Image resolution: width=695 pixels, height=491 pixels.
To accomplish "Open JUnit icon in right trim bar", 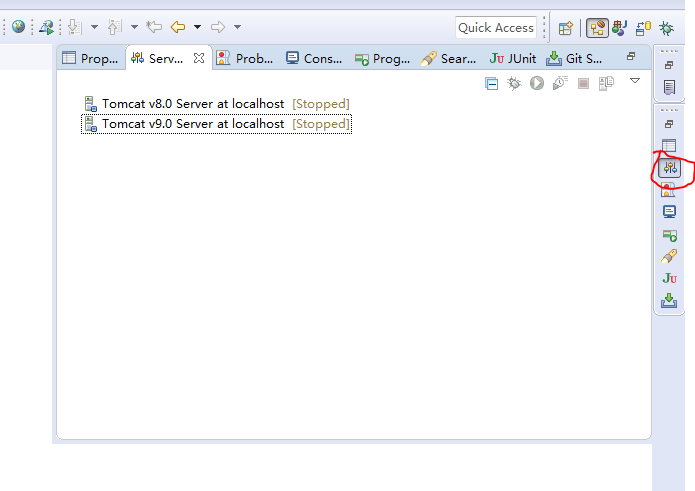I will point(669,278).
